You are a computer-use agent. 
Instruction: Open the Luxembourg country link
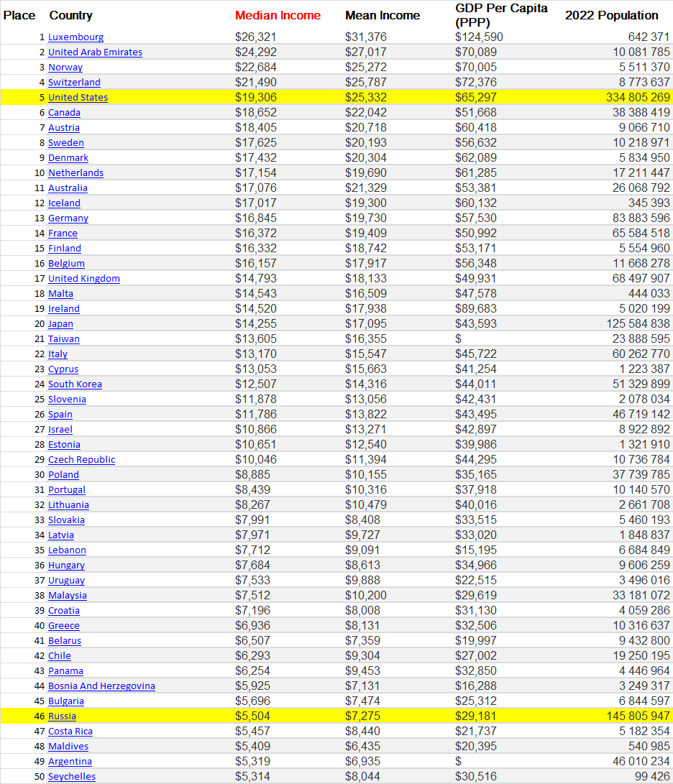click(x=75, y=37)
